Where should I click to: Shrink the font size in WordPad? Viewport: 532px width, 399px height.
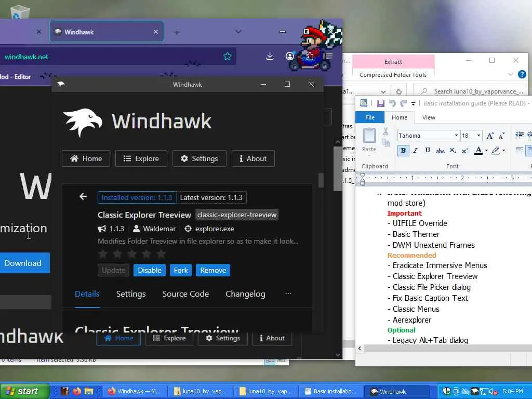coord(501,136)
